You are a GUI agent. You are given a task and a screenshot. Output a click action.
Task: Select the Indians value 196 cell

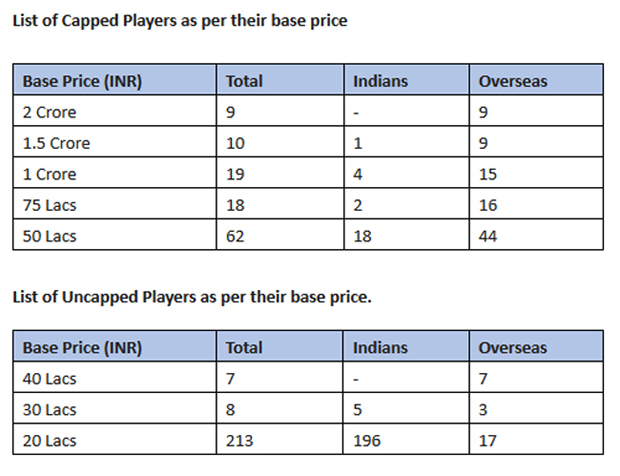tap(368, 441)
